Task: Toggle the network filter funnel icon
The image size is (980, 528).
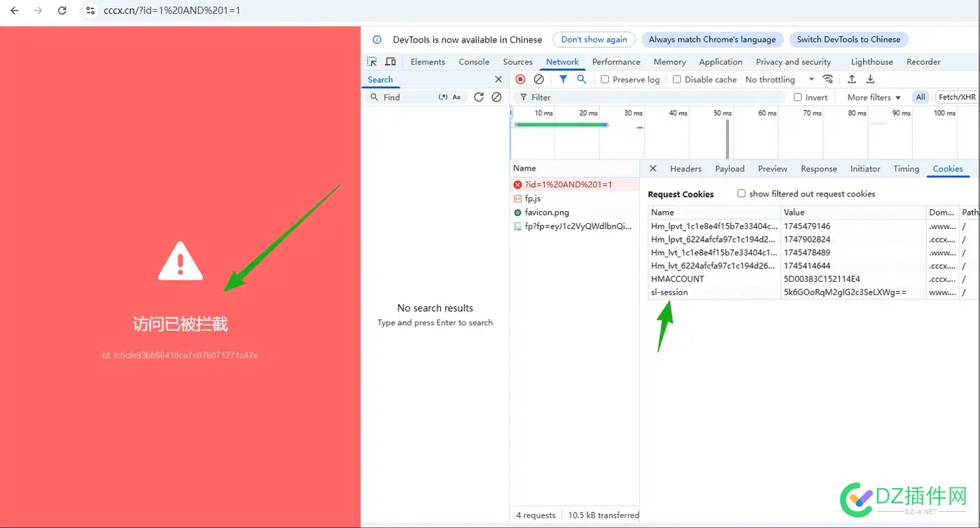Action: tap(563, 79)
